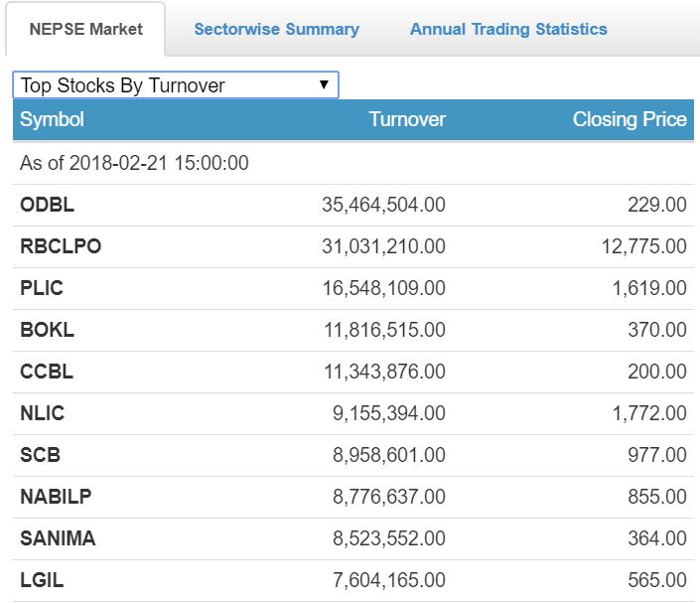Image resolution: width=700 pixels, height=603 pixels.
Task: Switch to the NEPSE Market tab
Action: (x=85, y=29)
